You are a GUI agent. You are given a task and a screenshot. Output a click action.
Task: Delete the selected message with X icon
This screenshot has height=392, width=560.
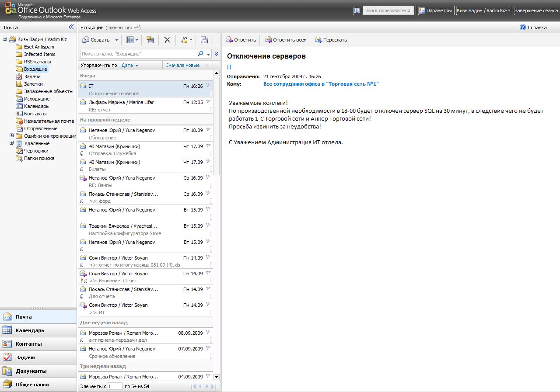point(167,40)
